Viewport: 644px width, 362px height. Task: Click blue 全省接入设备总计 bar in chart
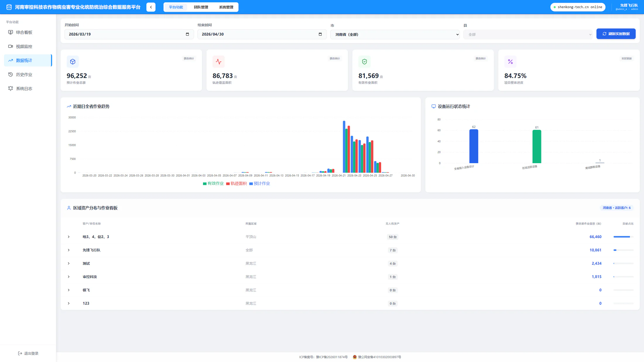point(474,146)
